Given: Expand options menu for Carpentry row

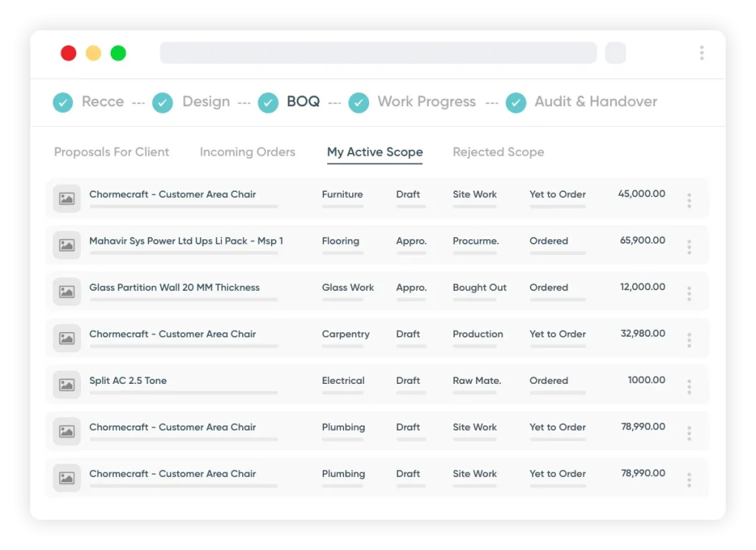Looking at the screenshot, I should point(689,340).
